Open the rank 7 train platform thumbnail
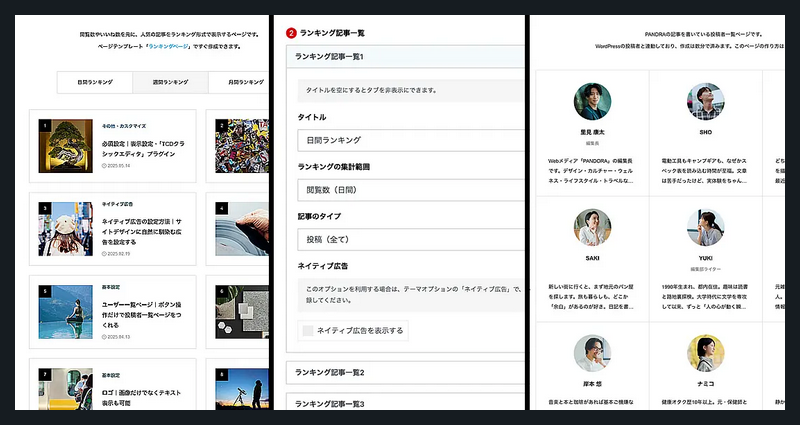The image size is (800, 425). 66,389
